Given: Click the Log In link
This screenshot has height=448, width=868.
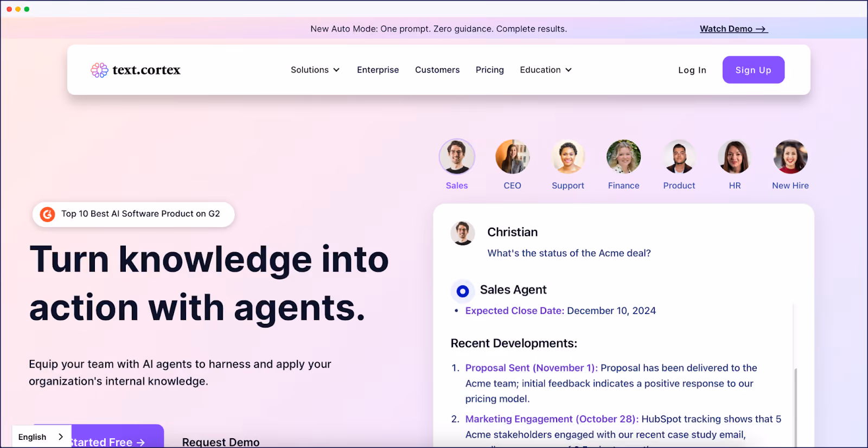Looking at the screenshot, I should [x=692, y=70].
